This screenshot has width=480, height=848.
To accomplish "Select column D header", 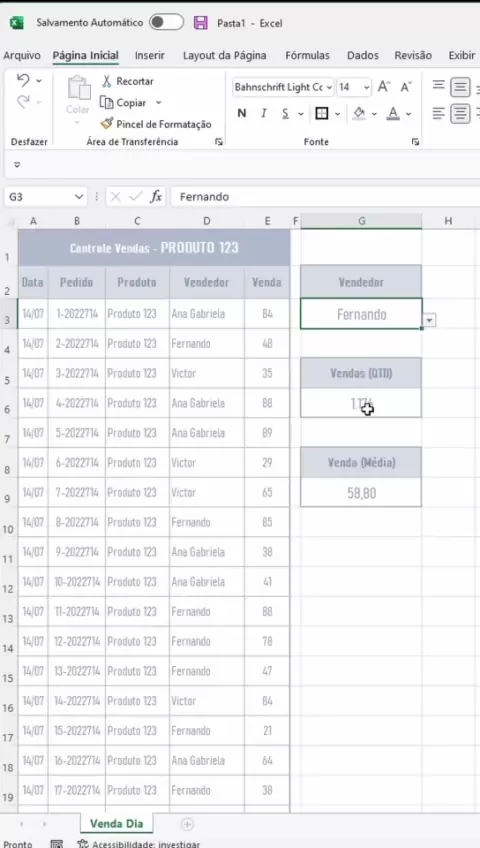I will tap(206, 221).
